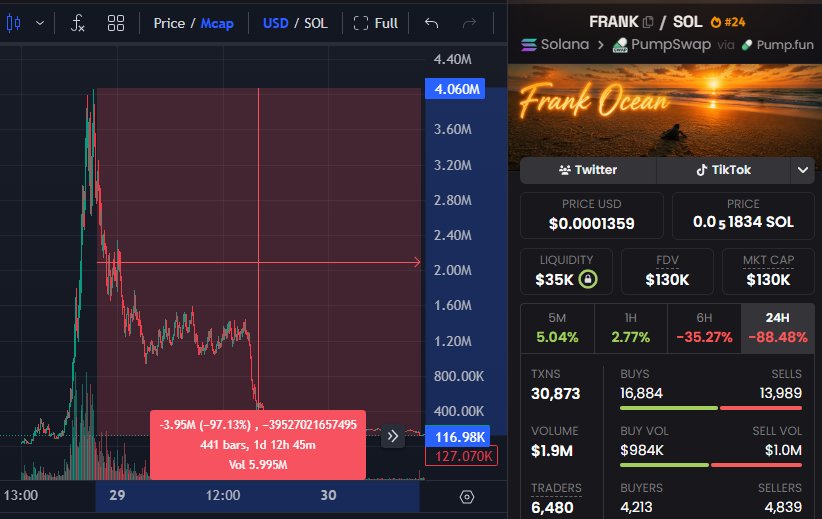Copy FRANK token address icon

[648, 22]
